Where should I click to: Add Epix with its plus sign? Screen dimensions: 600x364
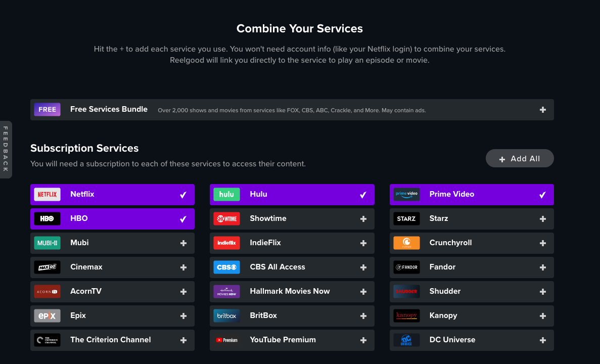point(183,316)
